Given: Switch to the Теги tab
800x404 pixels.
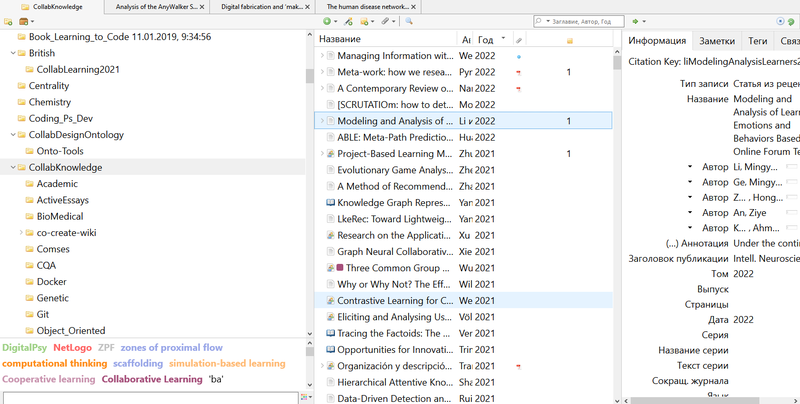Looking at the screenshot, I should tap(758, 41).
